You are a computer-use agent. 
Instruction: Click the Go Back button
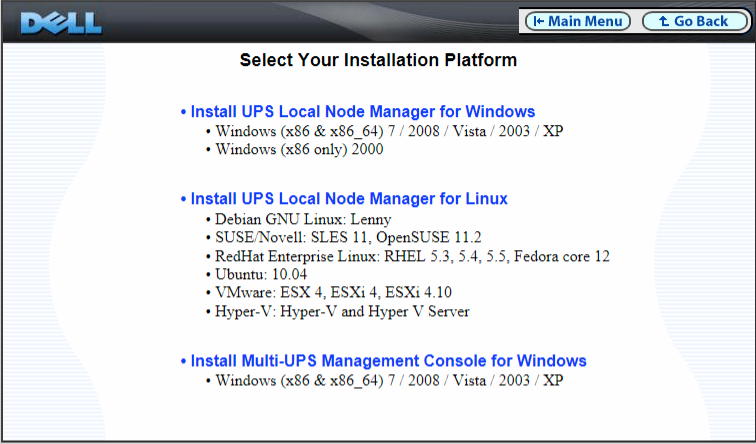click(694, 21)
